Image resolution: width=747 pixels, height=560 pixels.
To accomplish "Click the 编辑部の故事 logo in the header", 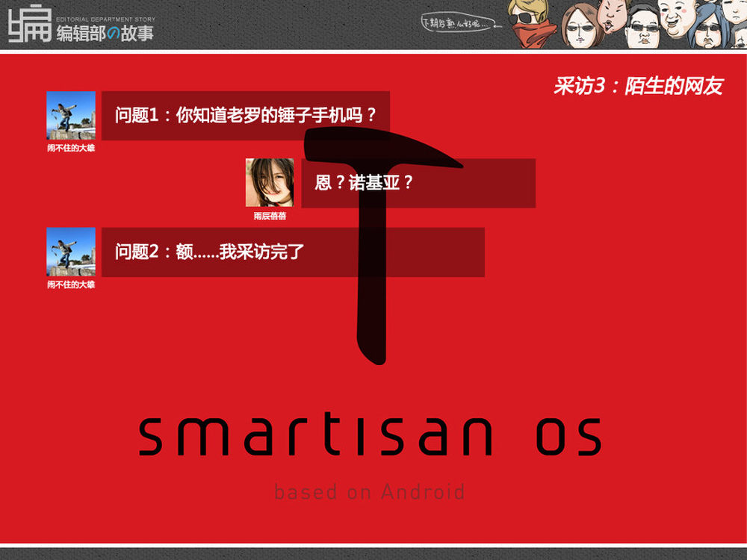I will click(x=81, y=24).
